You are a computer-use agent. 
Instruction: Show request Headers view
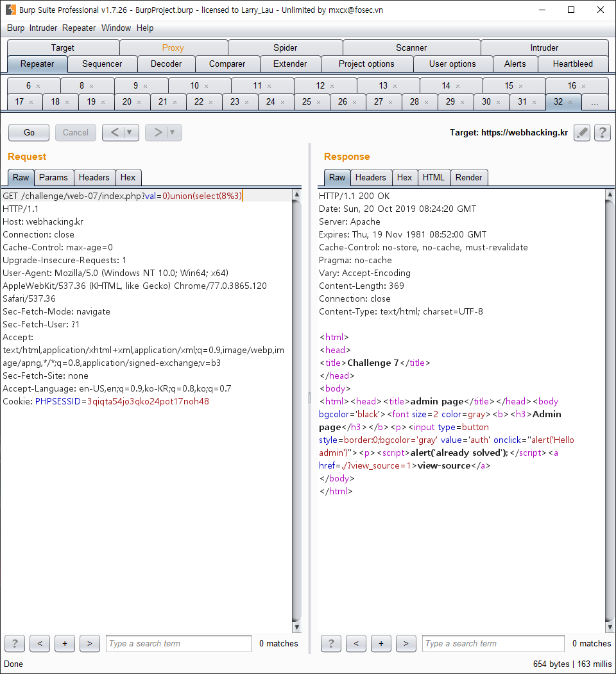point(94,178)
